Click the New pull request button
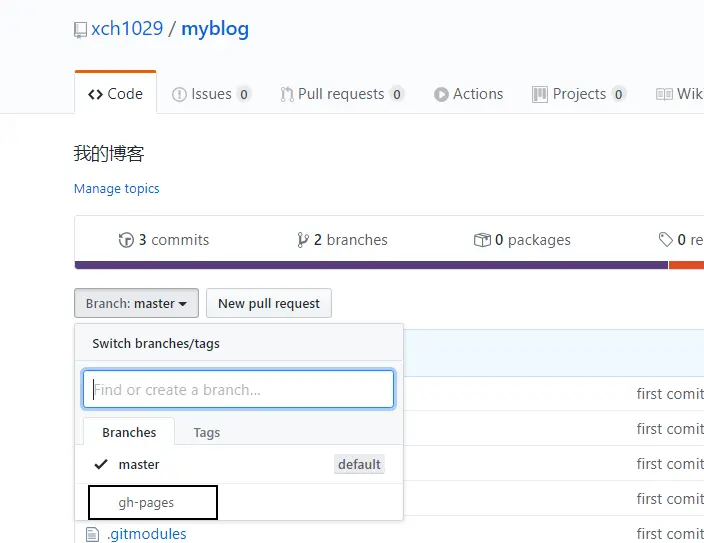The width and height of the screenshot is (704, 543). [x=269, y=303]
